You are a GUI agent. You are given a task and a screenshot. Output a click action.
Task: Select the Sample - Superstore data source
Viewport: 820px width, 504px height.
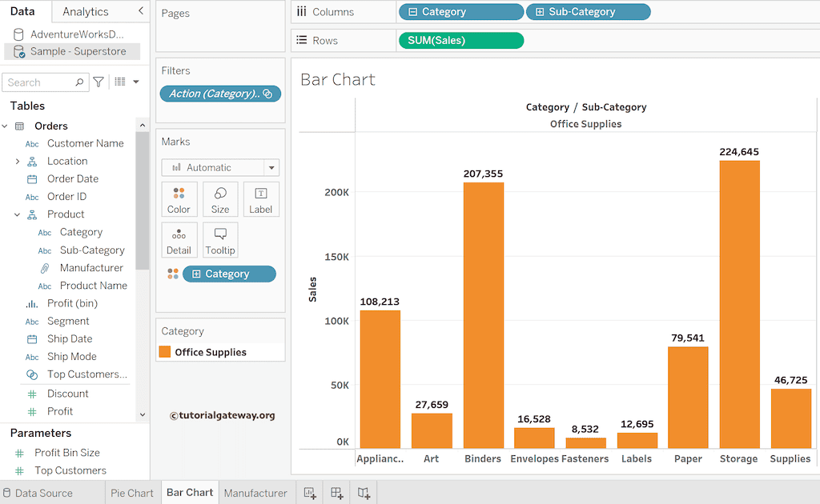[x=78, y=51]
